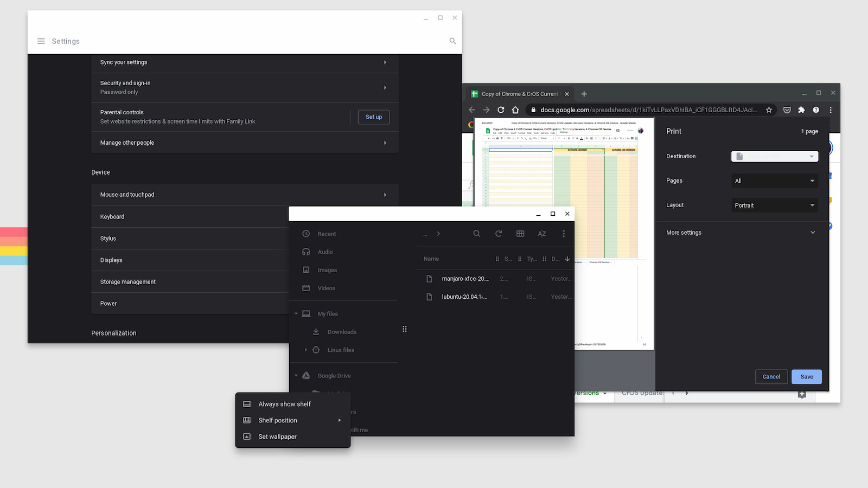Click the Chrome address bar URL
This screenshot has height=488, width=868.
coord(648,110)
